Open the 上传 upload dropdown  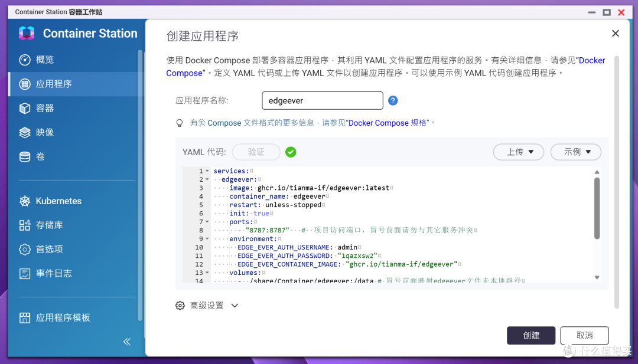click(519, 152)
